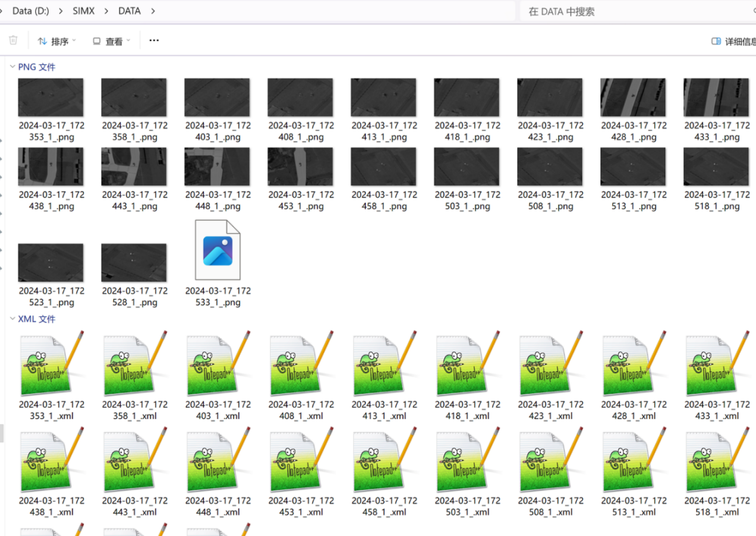Select the 2024-03-17_172413_1_.xml file icon
The height and width of the screenshot is (536, 756).
tap(384, 364)
